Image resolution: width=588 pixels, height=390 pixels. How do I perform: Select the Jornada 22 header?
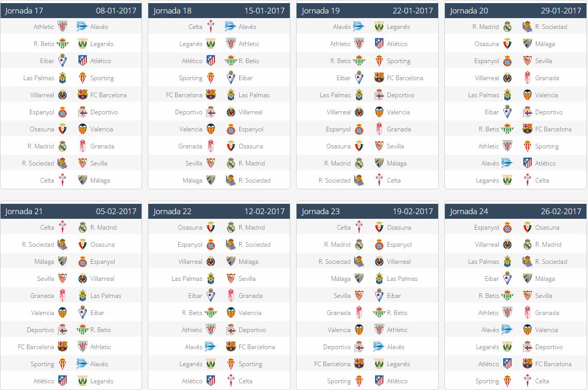[x=219, y=212]
